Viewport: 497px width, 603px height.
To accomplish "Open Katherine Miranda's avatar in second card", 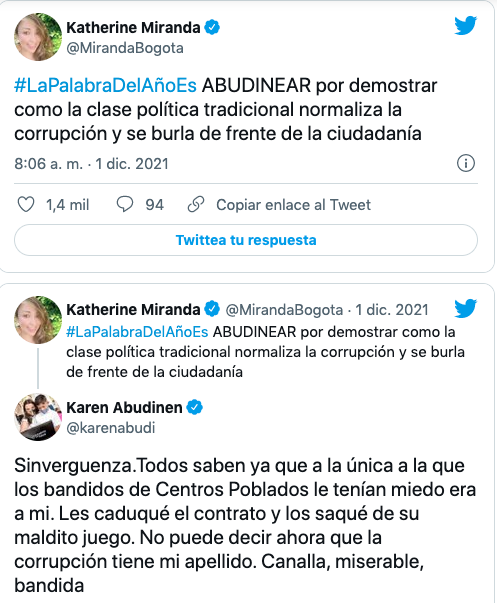I will [x=38, y=320].
